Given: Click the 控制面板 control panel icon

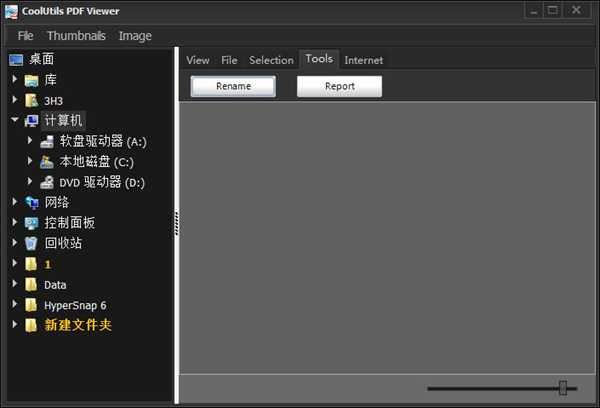Looking at the screenshot, I should point(31,223).
